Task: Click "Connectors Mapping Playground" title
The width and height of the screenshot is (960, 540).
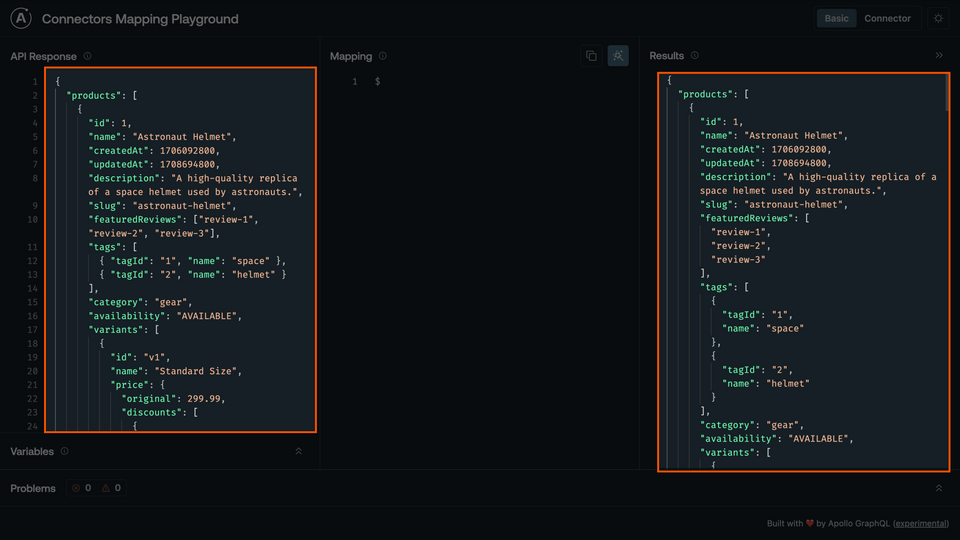Action: 140,19
